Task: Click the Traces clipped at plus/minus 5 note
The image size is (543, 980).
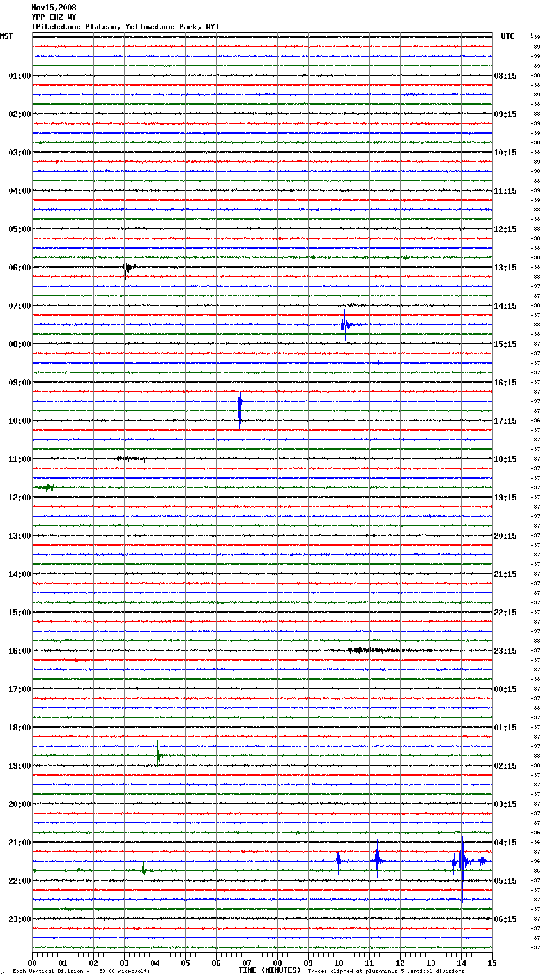Action: coord(386,972)
